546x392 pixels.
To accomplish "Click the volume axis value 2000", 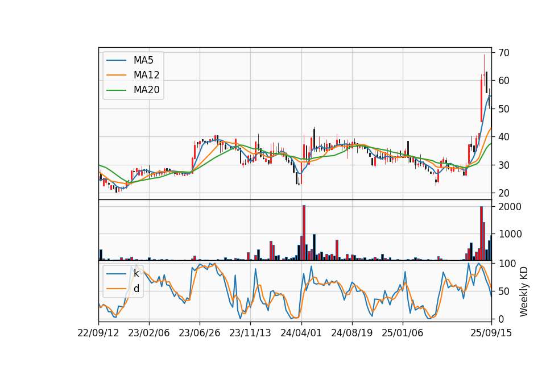I will tap(510, 207).
